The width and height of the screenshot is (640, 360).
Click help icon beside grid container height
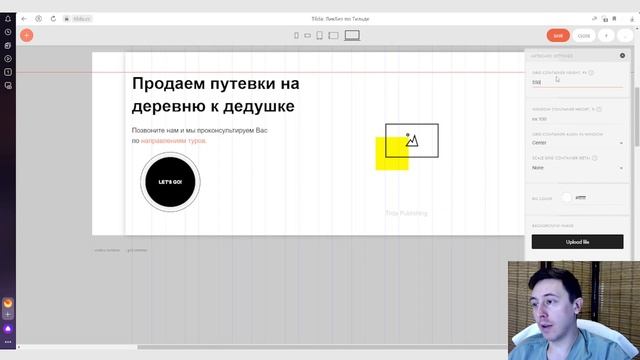(591, 73)
